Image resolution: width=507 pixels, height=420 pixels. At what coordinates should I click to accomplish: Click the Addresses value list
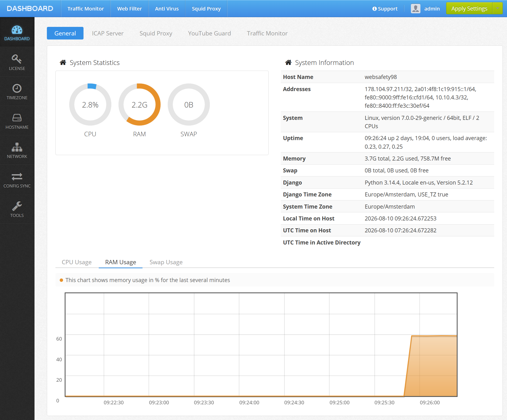coord(420,97)
